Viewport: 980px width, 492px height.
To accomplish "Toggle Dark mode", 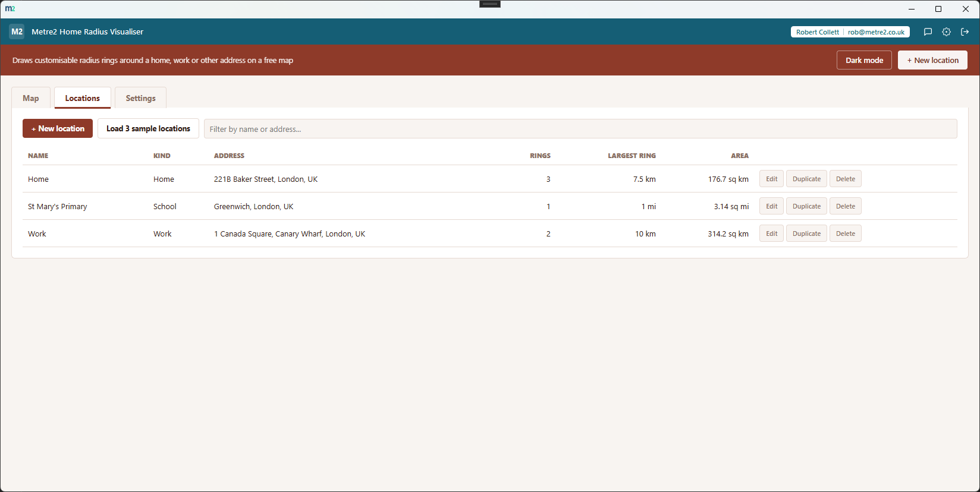I will [x=864, y=60].
